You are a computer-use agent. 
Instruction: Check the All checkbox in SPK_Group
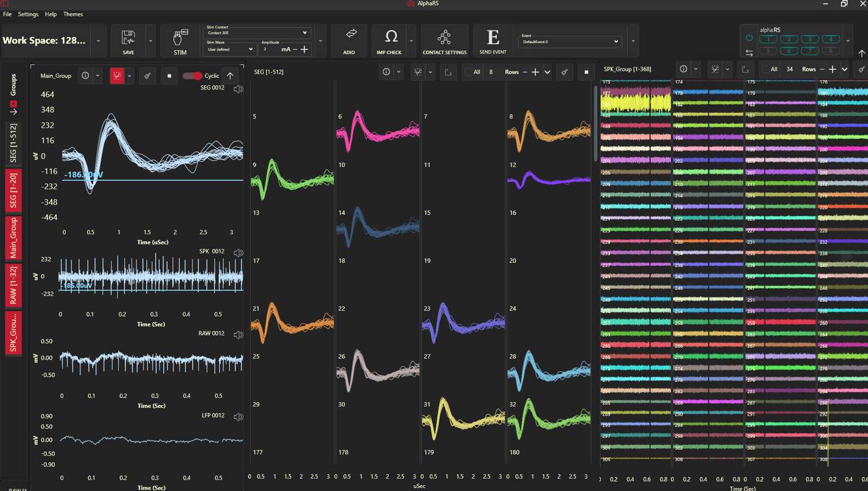click(765, 69)
